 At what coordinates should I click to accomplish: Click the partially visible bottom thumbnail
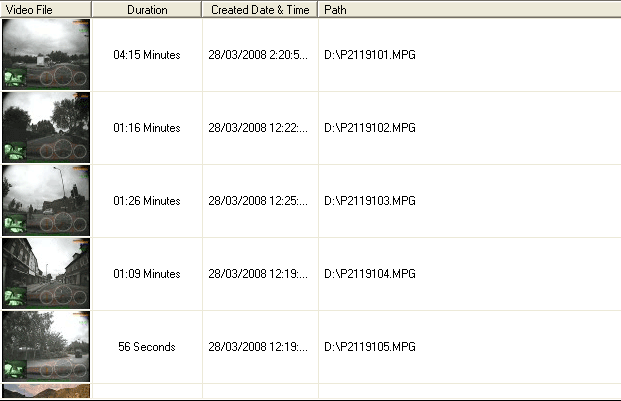[x=46, y=391]
